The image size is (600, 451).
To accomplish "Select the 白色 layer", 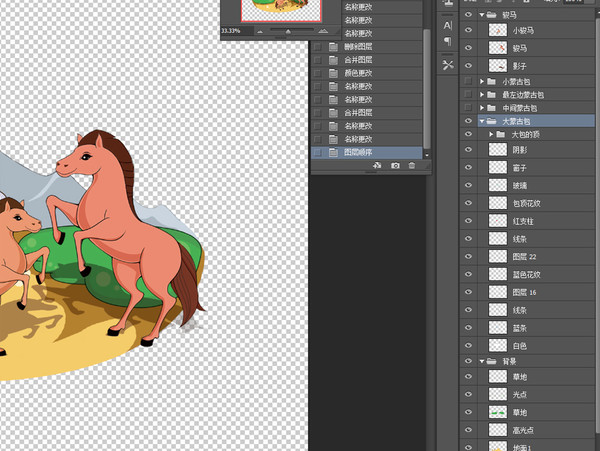I will tap(536, 345).
